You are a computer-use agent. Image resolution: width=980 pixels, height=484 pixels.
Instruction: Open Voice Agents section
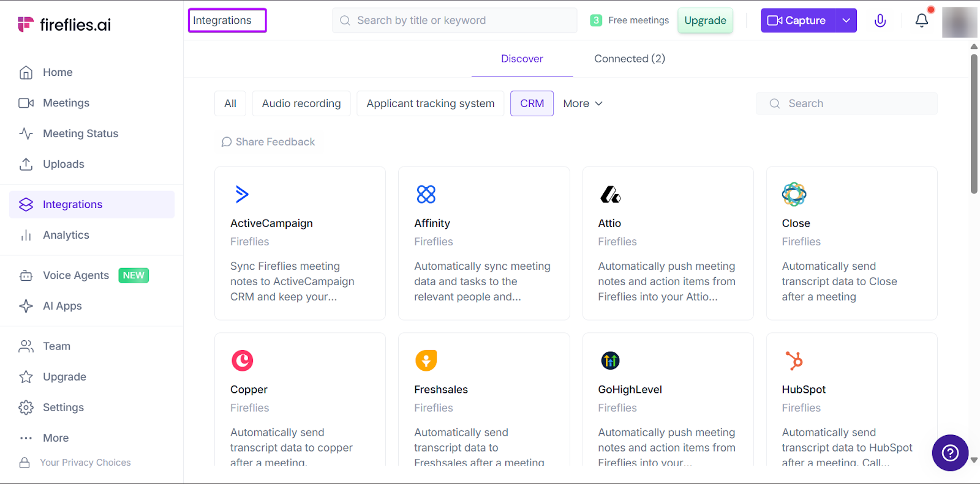(76, 275)
